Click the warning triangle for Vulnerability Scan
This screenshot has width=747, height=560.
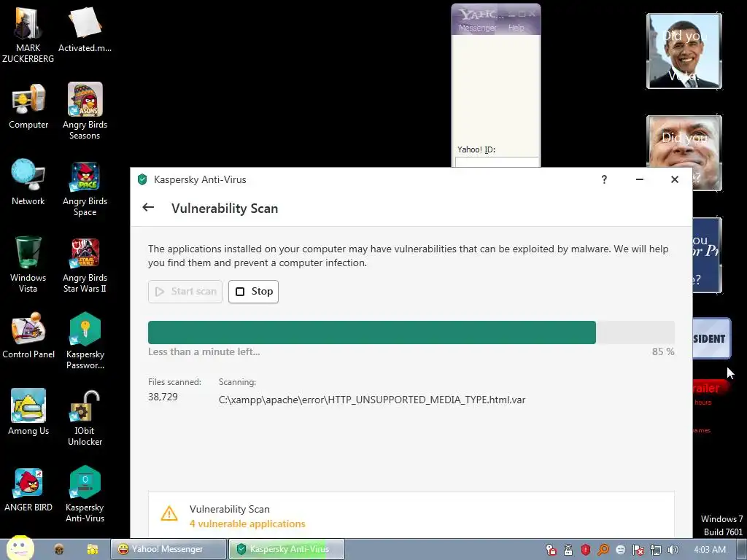pyautogui.click(x=169, y=513)
